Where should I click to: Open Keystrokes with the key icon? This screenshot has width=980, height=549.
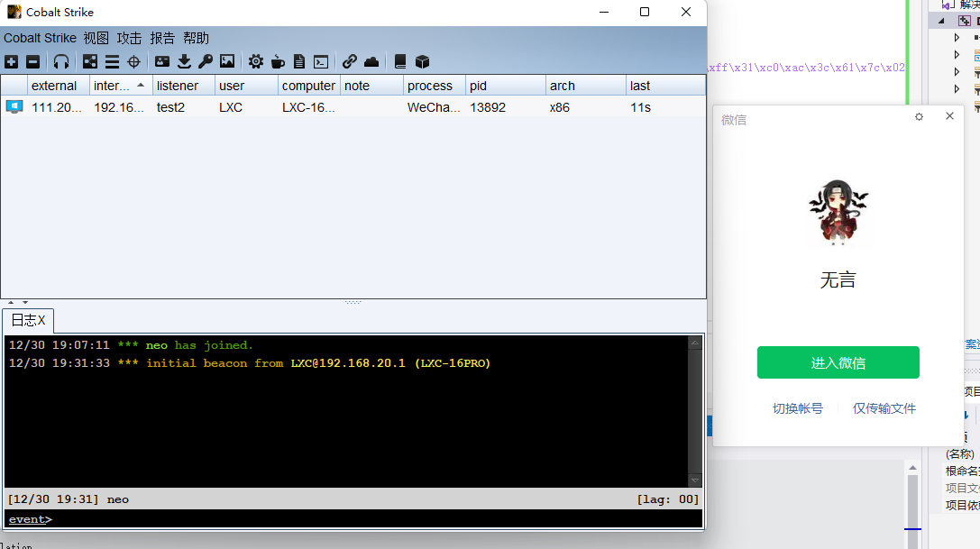tap(206, 61)
